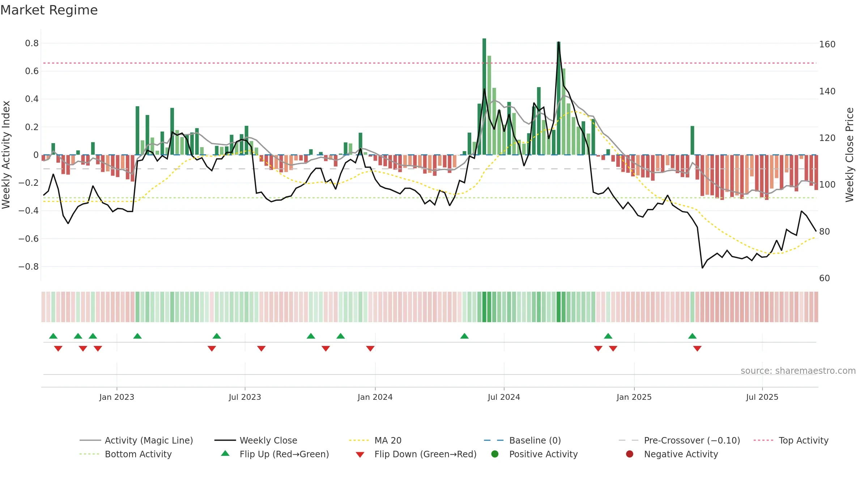This screenshot has width=868, height=488.
Task: Click the flip-up marker before Jul 2023
Action: pyautogui.click(x=217, y=336)
